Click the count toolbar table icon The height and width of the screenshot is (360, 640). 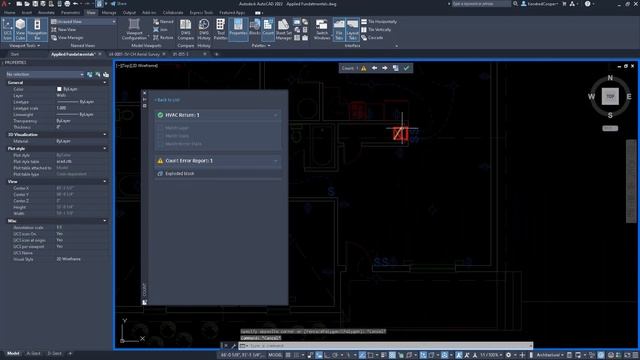(x=396, y=68)
